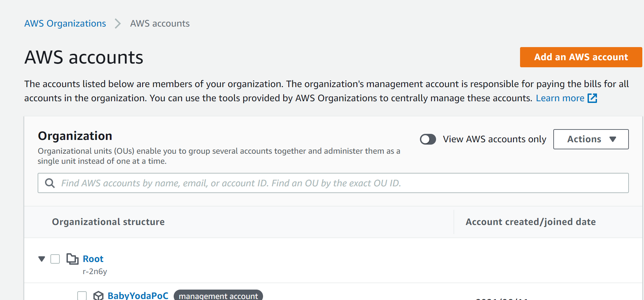Image resolution: width=644 pixels, height=300 pixels.
Task: Click the Organizational structure column header
Action: point(108,222)
